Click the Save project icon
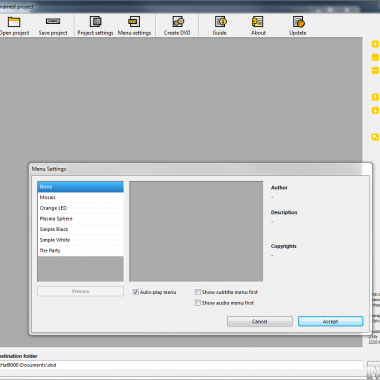Screen dimensions: 380x380 [53, 22]
